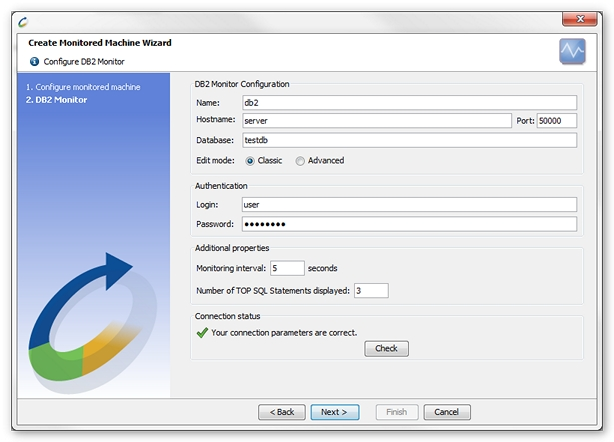Click the 'Number of TOP SQL Statements displayed:' label

pyautogui.click(x=273, y=290)
